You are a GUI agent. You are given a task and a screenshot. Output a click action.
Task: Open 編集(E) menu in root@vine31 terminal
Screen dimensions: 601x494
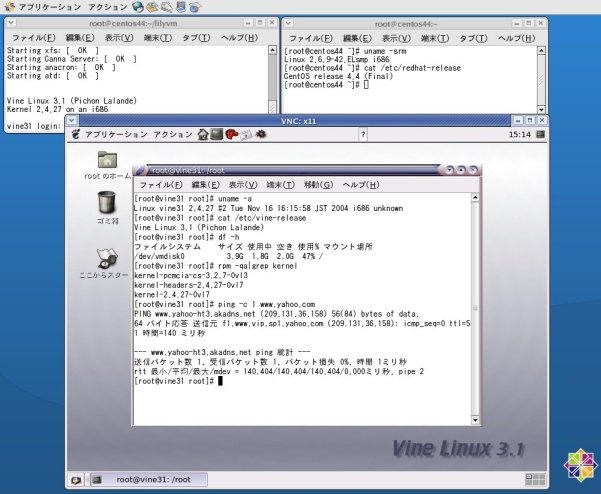[x=205, y=185]
